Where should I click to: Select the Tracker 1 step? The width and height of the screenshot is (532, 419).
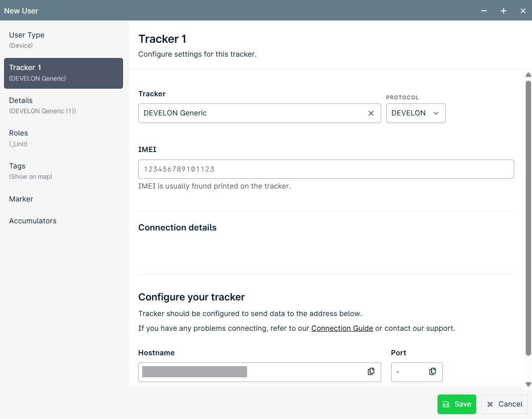pos(63,73)
